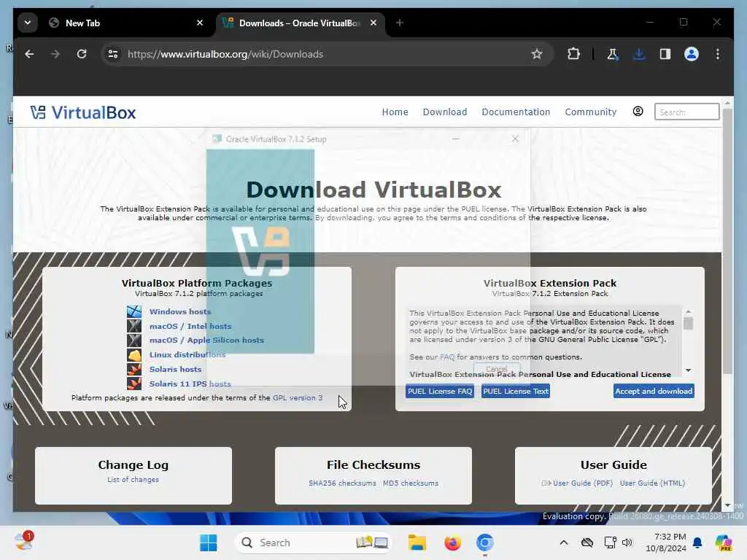Screen dimensions: 747x560
Task: Click Cancel in the Setup dialog
Action: click(496, 369)
